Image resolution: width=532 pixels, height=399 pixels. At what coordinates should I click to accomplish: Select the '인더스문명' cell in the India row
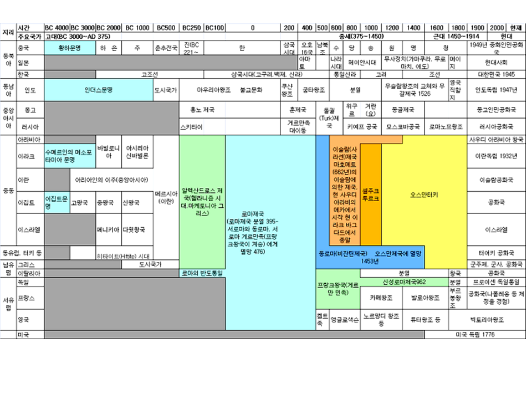[99, 90]
